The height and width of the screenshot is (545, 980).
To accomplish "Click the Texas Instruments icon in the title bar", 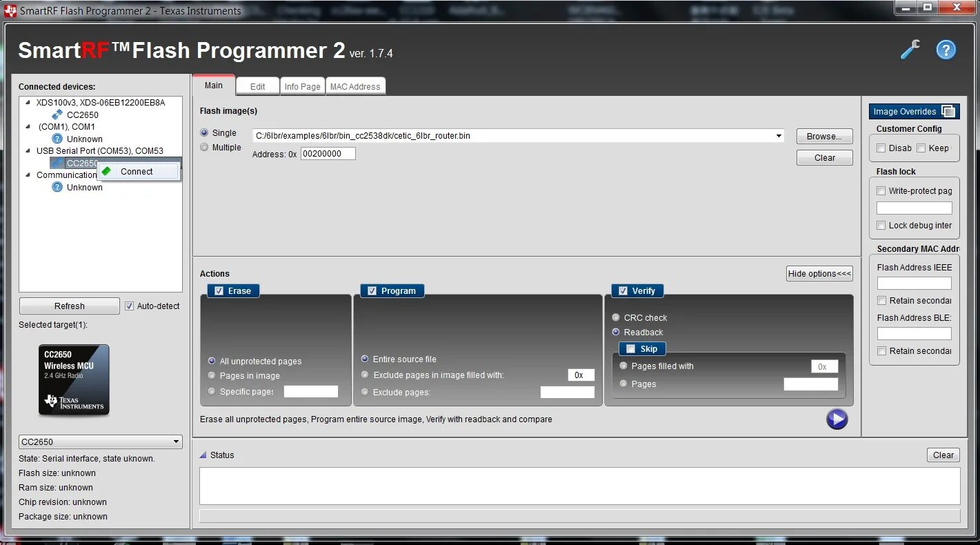I will [x=10, y=10].
